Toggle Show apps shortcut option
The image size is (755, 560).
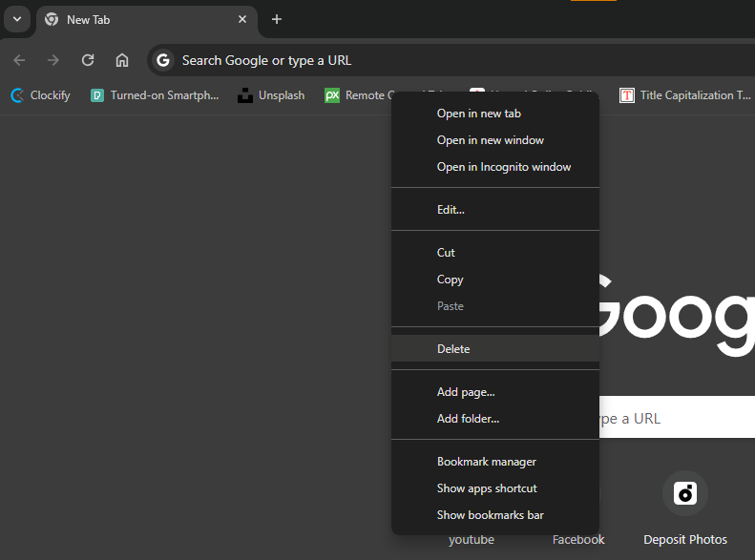495,488
